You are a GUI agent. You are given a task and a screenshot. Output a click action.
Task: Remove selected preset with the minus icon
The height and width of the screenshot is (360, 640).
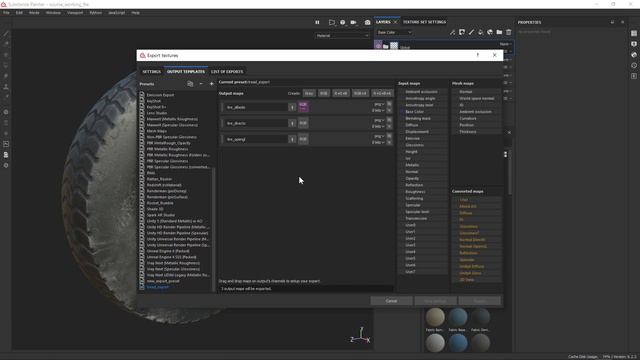tap(201, 84)
